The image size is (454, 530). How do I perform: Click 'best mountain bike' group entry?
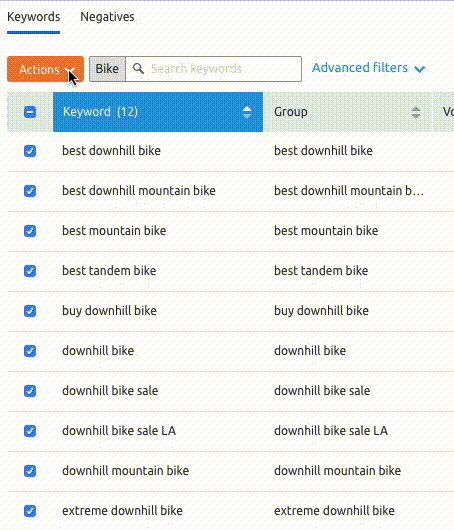(x=326, y=231)
